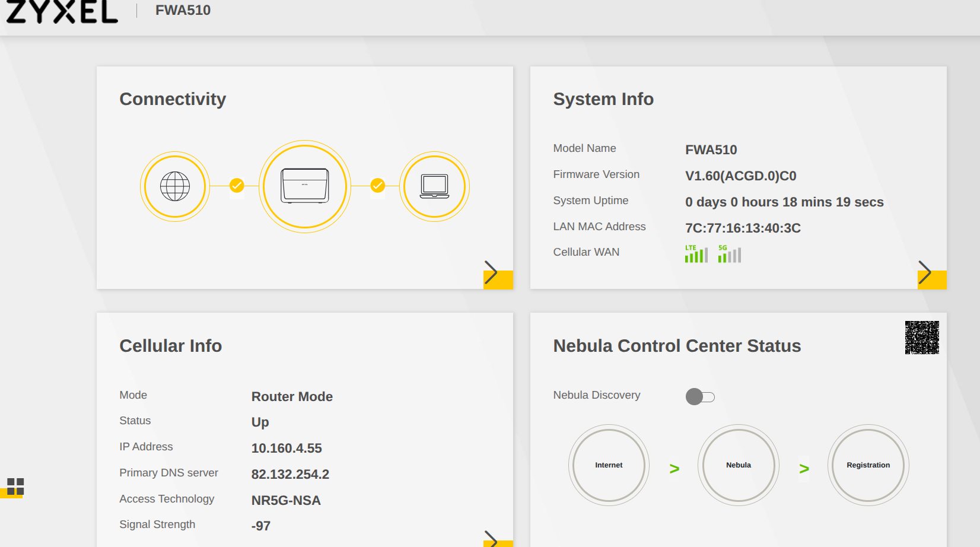The image size is (980, 547).
Task: Click the laptop client icon in Connectivity
Action: click(x=434, y=186)
